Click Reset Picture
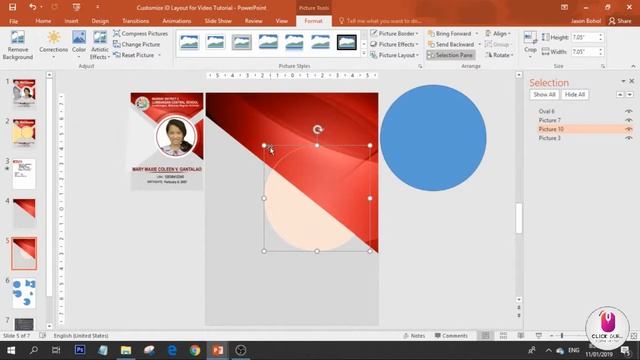 (x=134, y=55)
